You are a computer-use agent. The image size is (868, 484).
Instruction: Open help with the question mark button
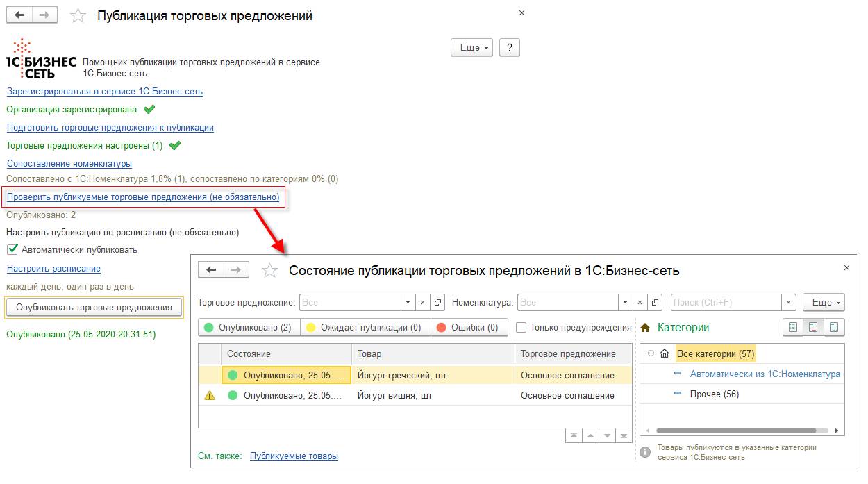(x=510, y=47)
